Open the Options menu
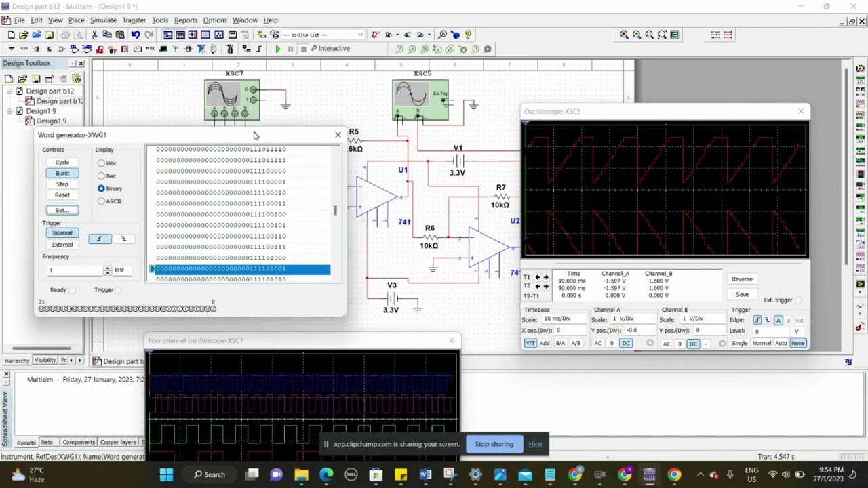 (215, 20)
